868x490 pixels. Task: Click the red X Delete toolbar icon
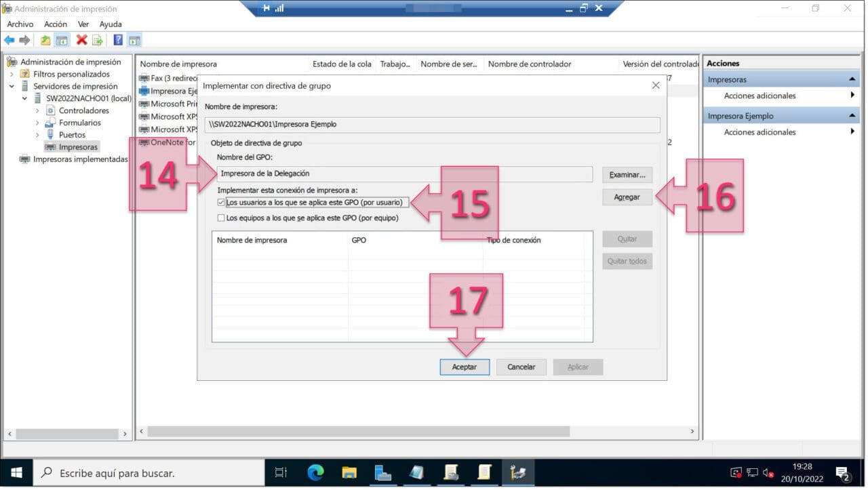[82, 40]
